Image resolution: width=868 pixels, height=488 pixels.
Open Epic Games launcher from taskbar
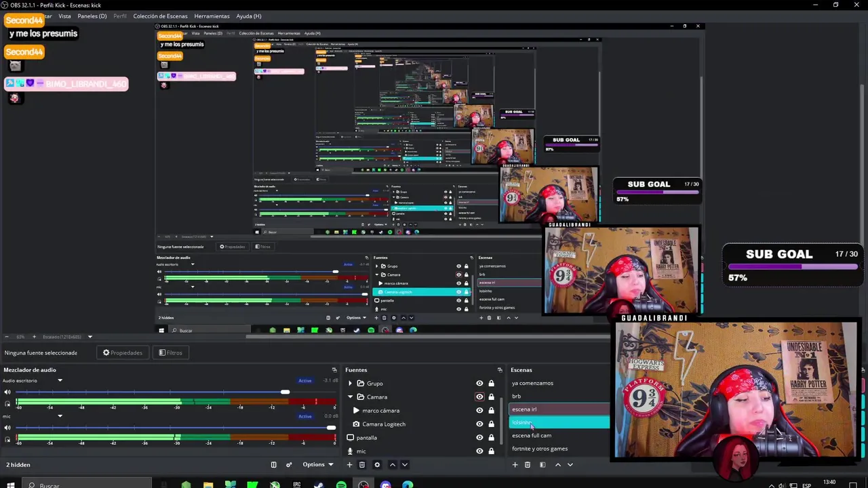click(x=297, y=485)
